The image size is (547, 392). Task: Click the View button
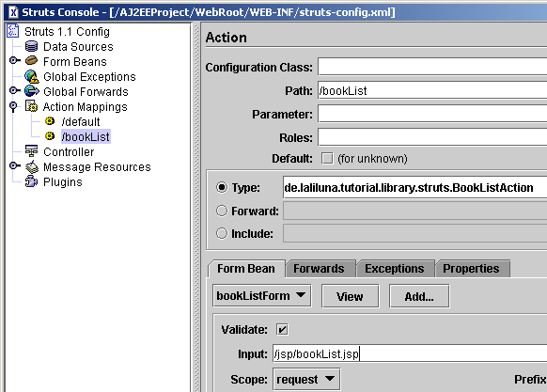[350, 296]
